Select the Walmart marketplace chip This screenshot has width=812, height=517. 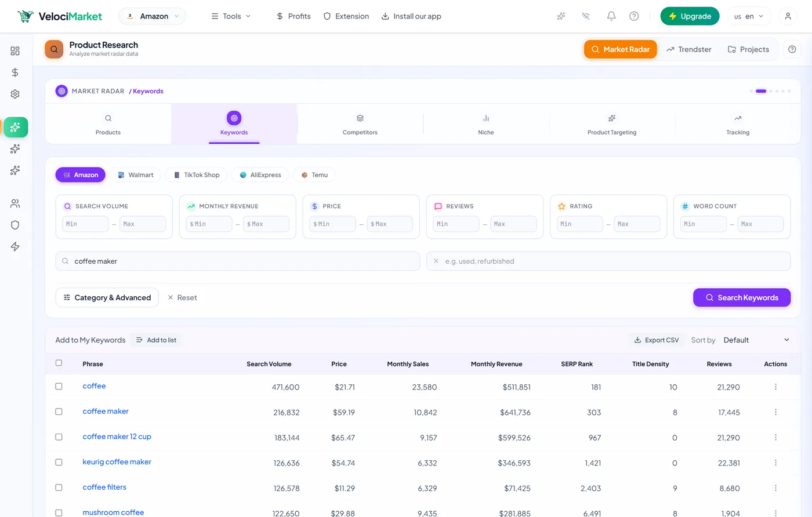(136, 175)
